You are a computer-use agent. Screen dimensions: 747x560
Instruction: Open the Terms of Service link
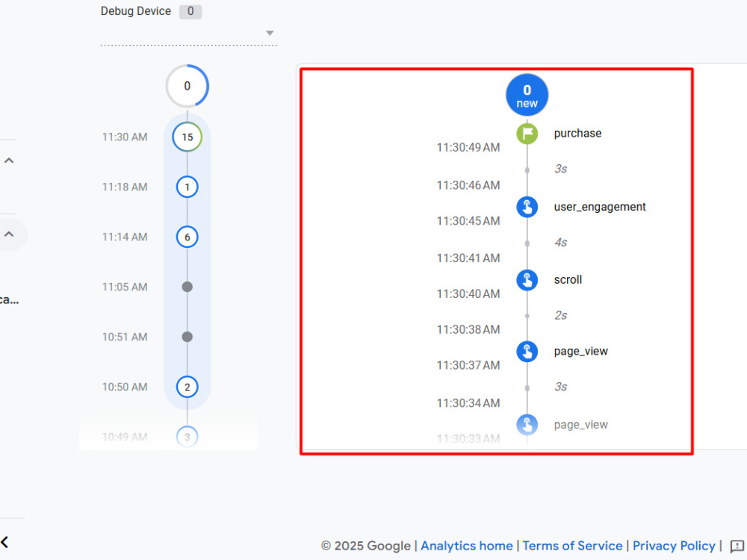[572, 546]
